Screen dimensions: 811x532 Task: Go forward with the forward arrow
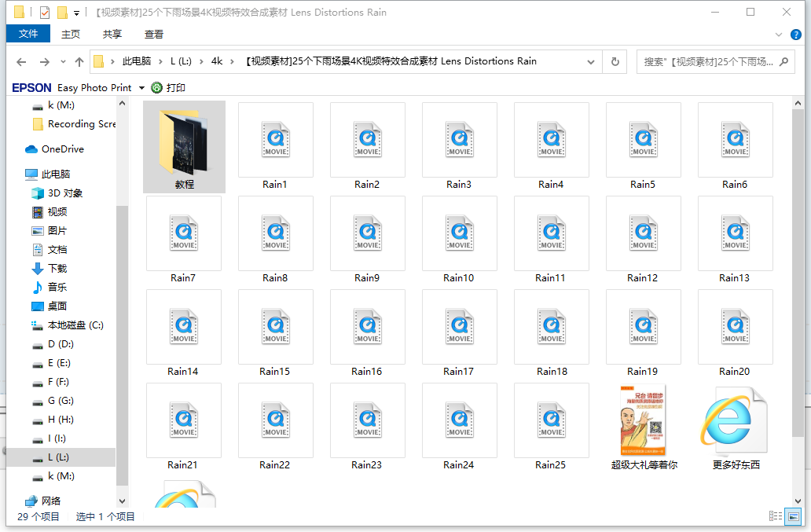(45, 62)
